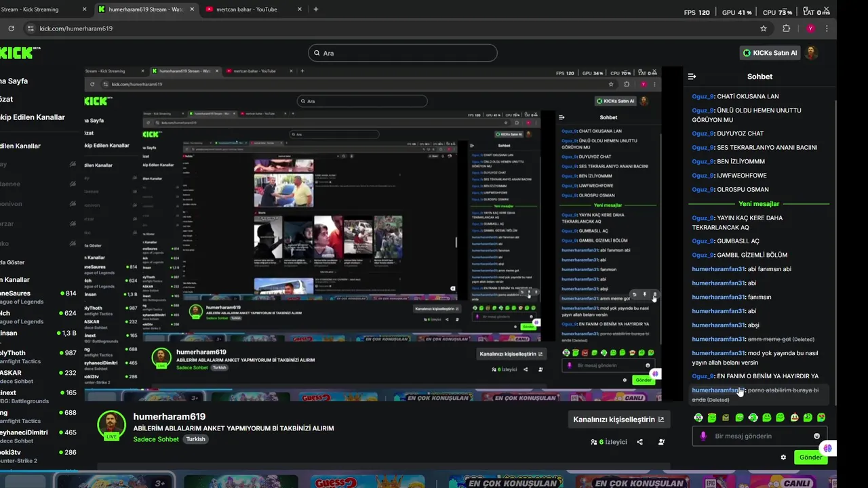Click the KICKs Satın Al button

pyautogui.click(x=770, y=53)
